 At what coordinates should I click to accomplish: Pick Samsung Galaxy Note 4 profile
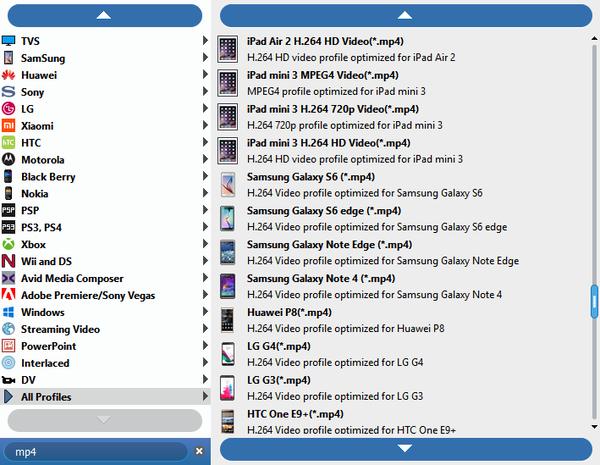(402, 286)
